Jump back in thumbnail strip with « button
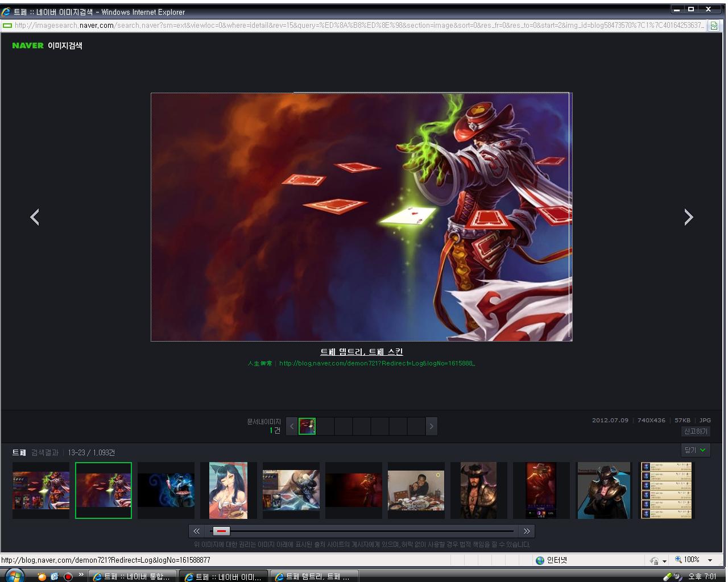 click(197, 531)
